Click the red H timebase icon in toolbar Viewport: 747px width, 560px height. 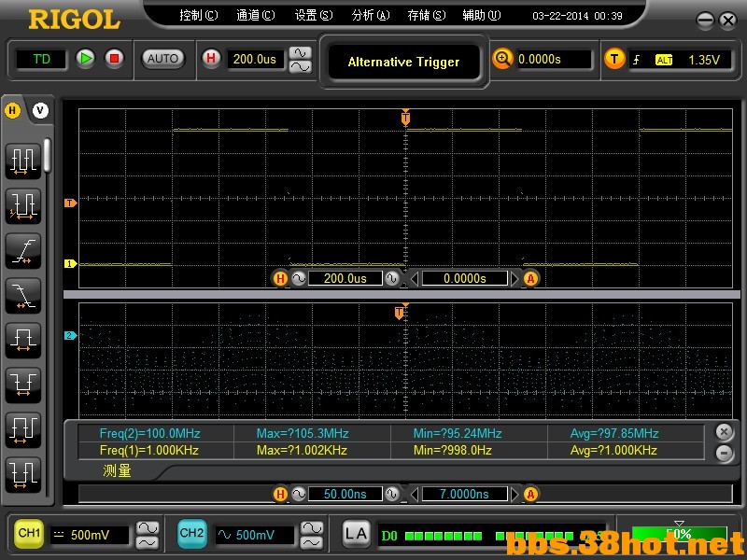tap(211, 59)
